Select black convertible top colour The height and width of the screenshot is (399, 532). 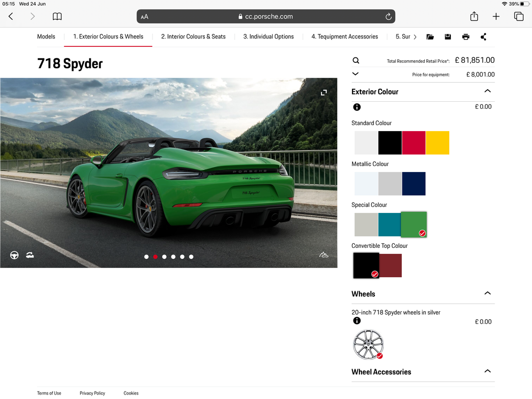(x=366, y=265)
